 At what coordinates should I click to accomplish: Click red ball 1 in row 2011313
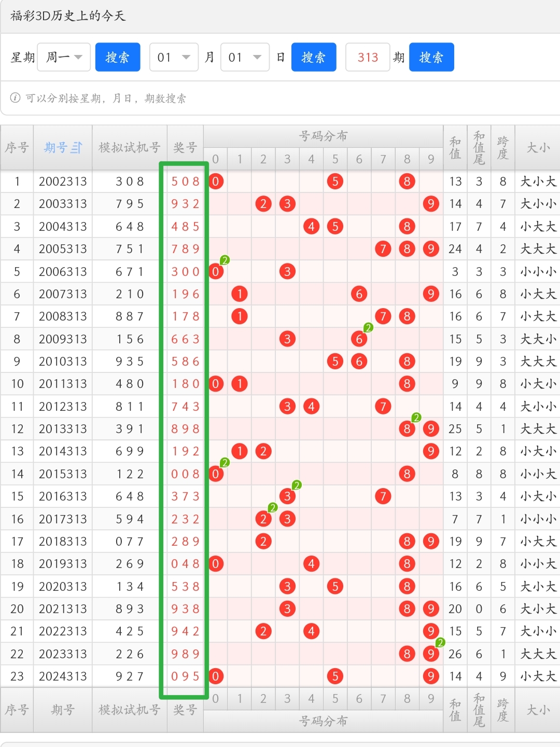point(240,384)
